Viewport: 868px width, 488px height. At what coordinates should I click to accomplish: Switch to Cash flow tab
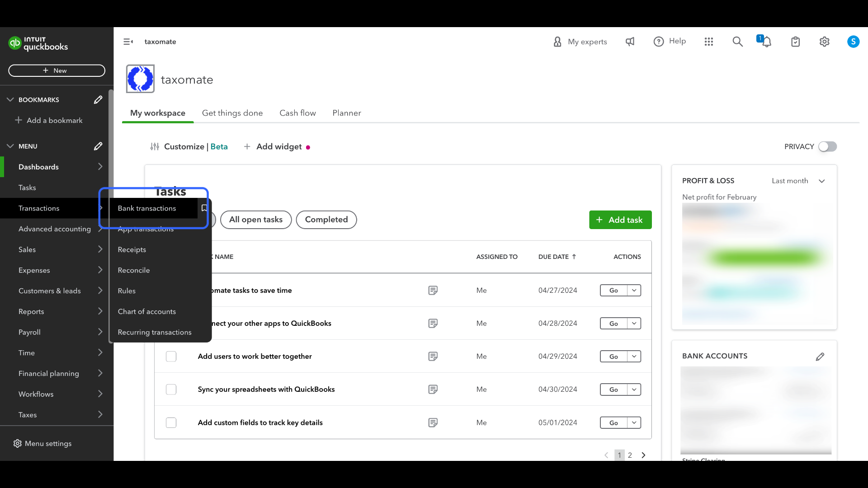tap(297, 113)
